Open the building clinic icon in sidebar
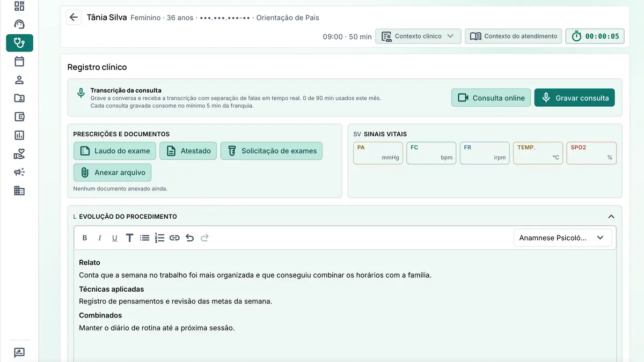This screenshot has height=362, width=644. click(19, 190)
